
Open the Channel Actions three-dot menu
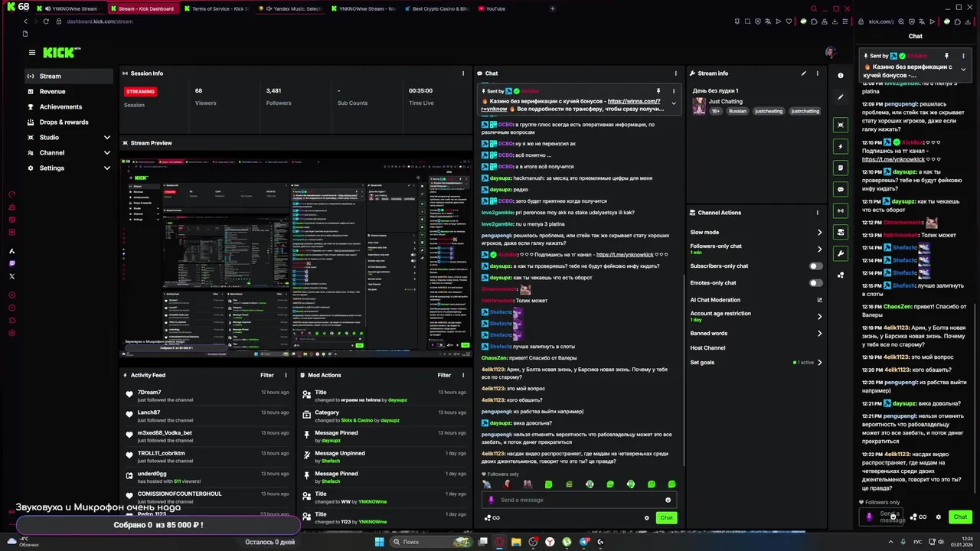point(817,213)
